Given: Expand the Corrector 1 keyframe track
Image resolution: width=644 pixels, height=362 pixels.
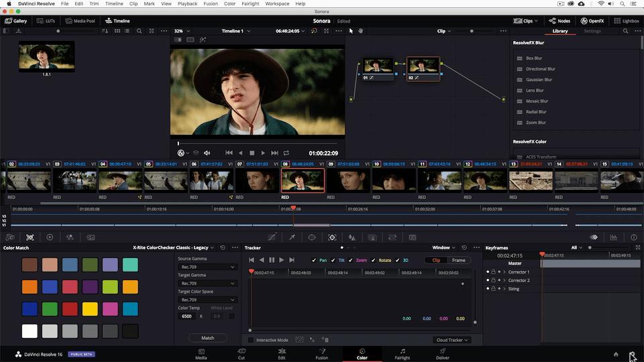Looking at the screenshot, I should coord(504,272).
